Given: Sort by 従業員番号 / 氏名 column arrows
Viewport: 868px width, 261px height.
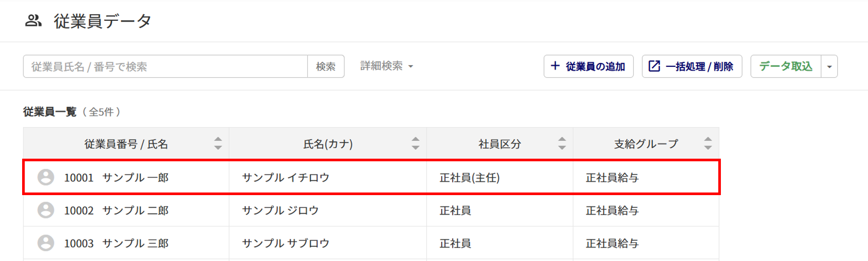Looking at the screenshot, I should click(218, 144).
